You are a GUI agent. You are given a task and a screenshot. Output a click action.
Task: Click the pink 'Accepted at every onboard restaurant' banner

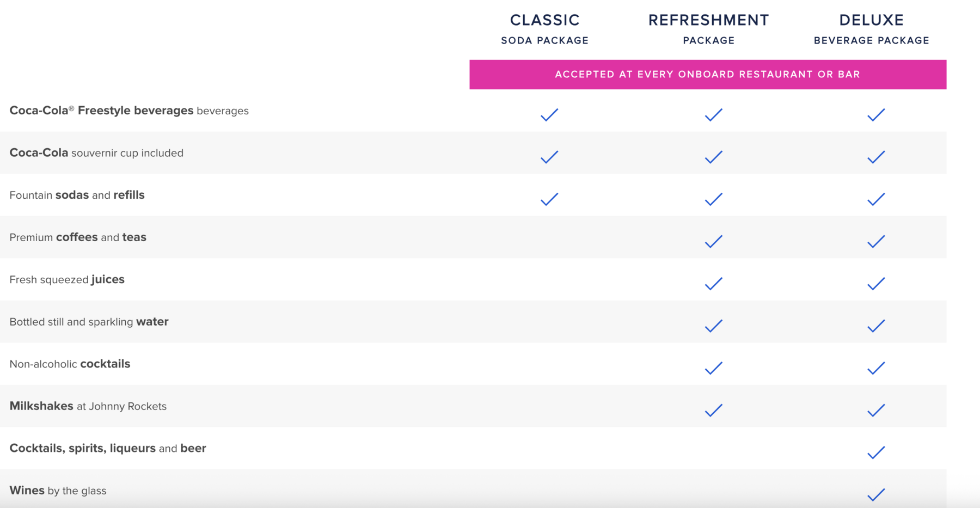coord(707,75)
